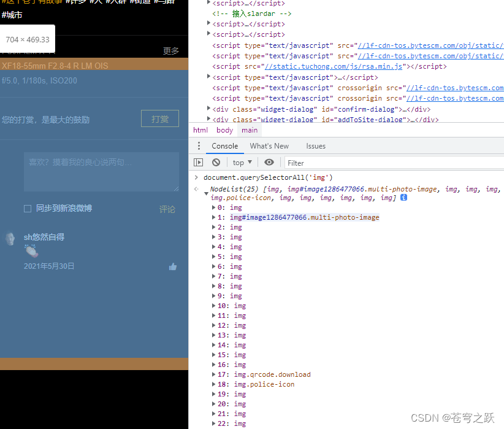Expand the confirm-dialog div node

click(208, 109)
